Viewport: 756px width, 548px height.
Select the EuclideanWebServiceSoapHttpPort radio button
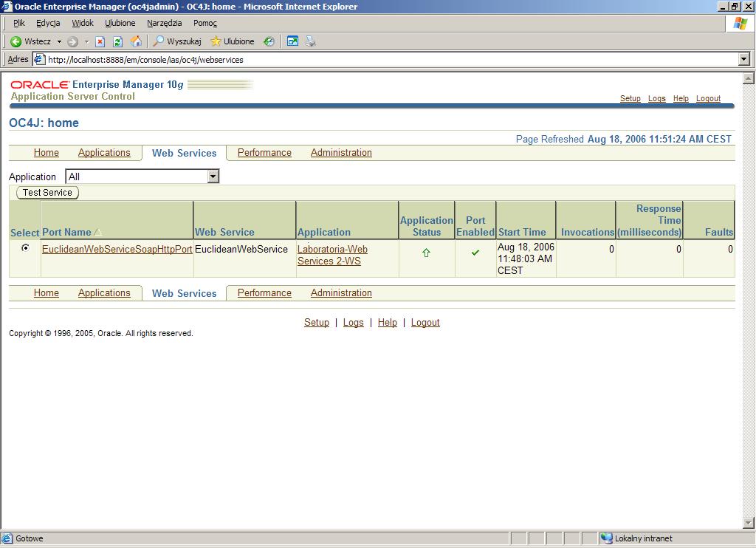click(25, 248)
